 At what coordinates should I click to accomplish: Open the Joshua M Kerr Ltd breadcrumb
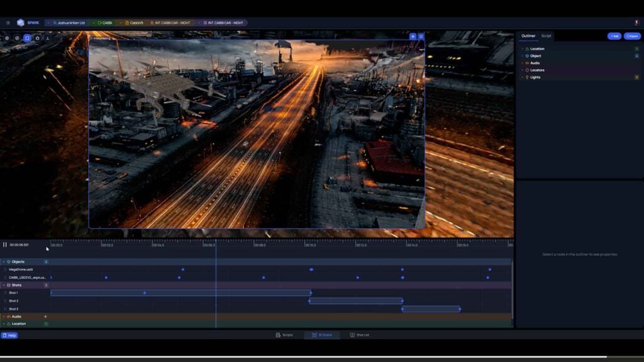[x=68, y=23]
